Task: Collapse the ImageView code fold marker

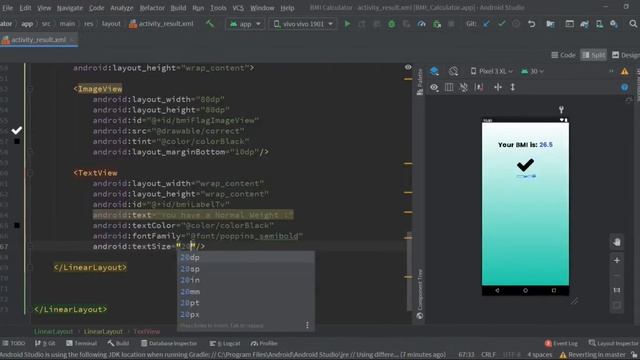Action: pyautogui.click(x=30, y=89)
